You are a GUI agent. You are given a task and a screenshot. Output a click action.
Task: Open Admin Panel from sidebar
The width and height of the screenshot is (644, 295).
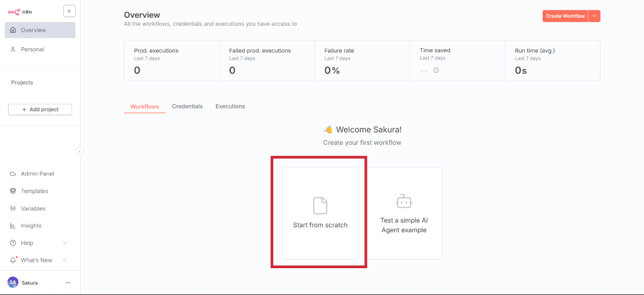[37, 174]
